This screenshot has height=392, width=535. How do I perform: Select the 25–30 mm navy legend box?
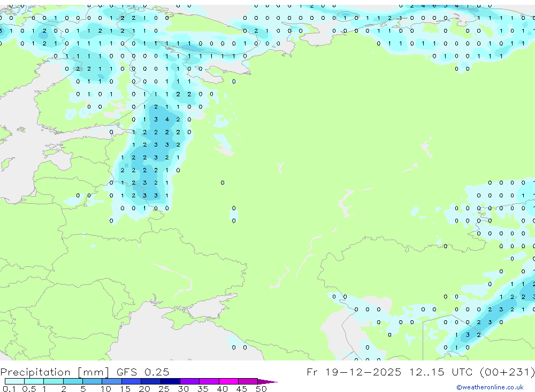click(170, 381)
